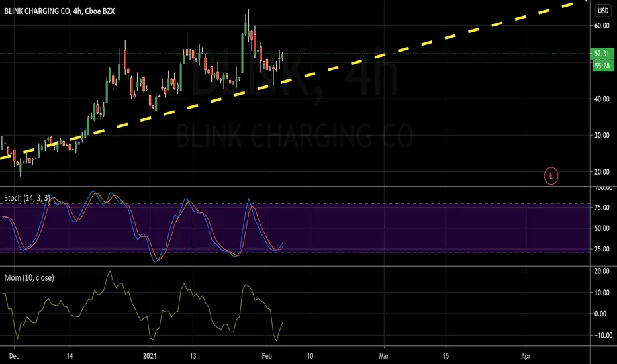Click the earnings 'E' marker icon
The height and width of the screenshot is (364, 617).
pos(551,176)
